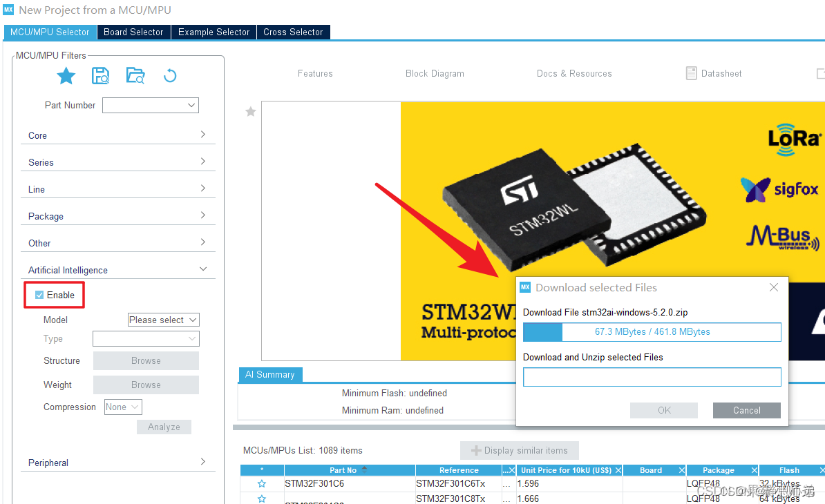The width and height of the screenshot is (825, 504).
Task: Switch to MCU/MPU Selector tab
Action: tap(50, 32)
